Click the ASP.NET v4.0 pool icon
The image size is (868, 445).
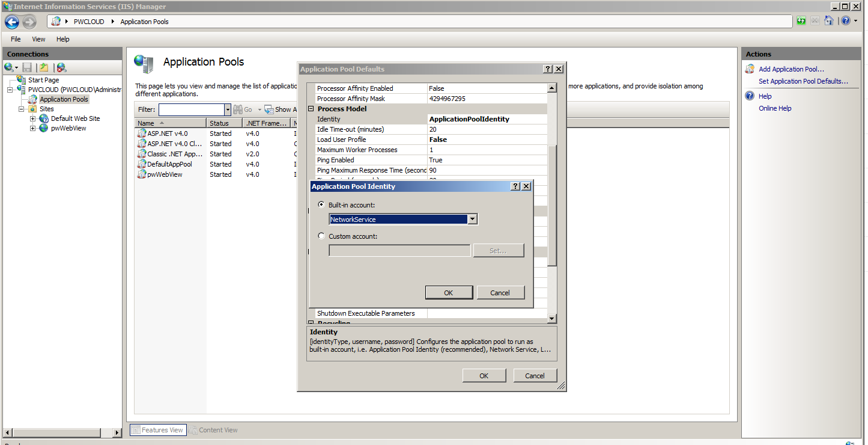pos(142,133)
